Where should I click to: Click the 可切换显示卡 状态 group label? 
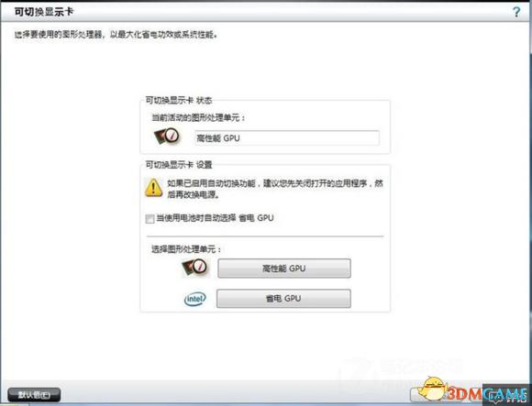179,100
